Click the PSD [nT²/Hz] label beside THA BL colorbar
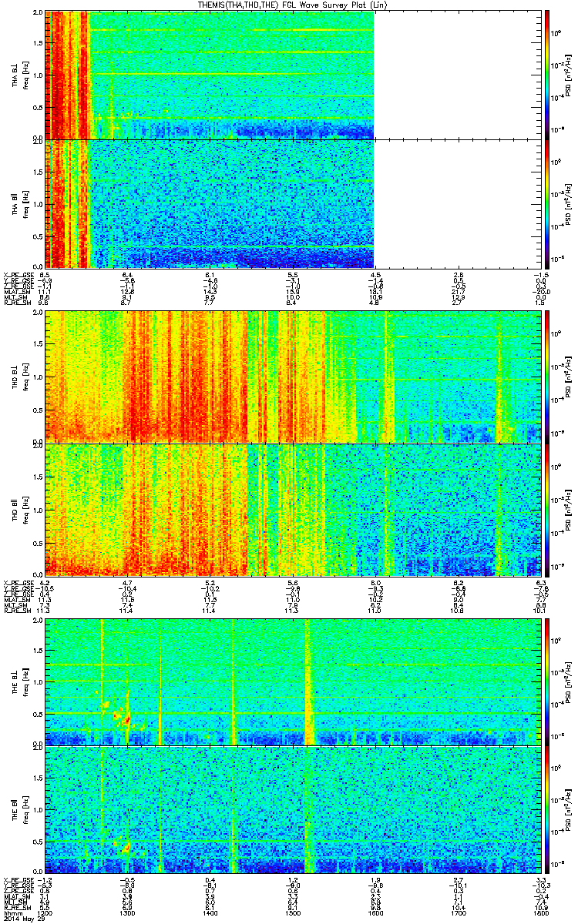 (569, 75)
